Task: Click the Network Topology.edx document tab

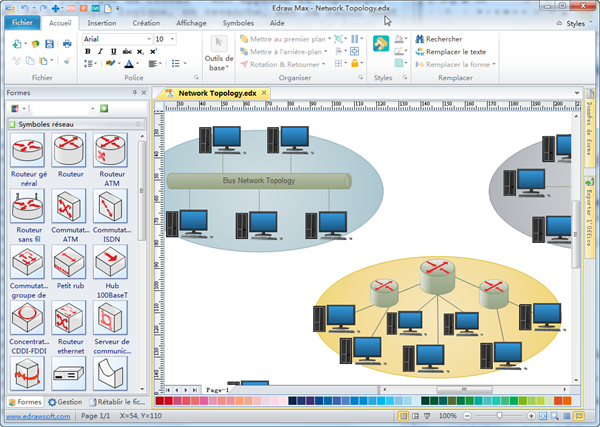Action: coord(217,93)
